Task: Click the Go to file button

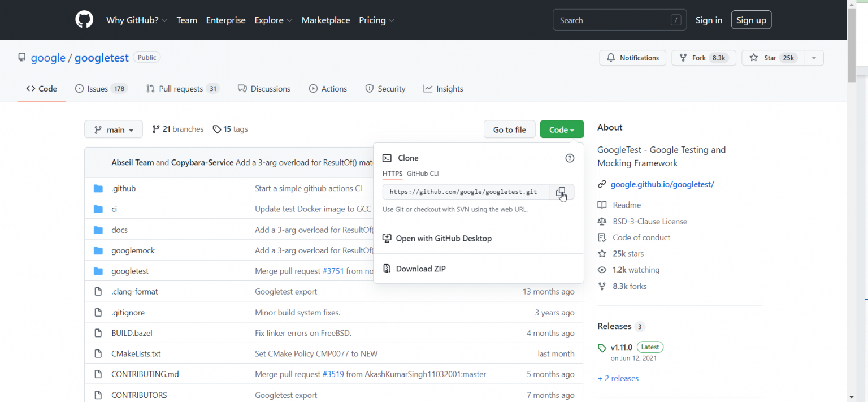Action: point(509,129)
